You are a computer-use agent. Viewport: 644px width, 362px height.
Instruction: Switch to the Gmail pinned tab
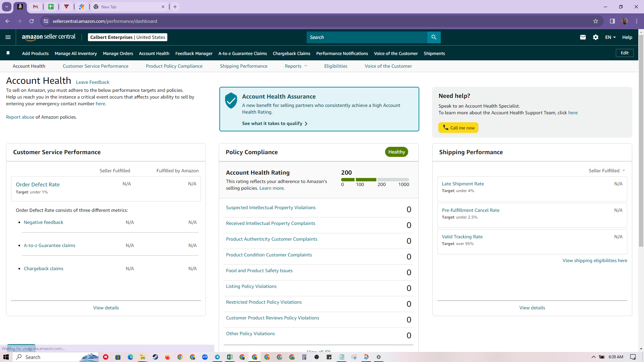36,7
